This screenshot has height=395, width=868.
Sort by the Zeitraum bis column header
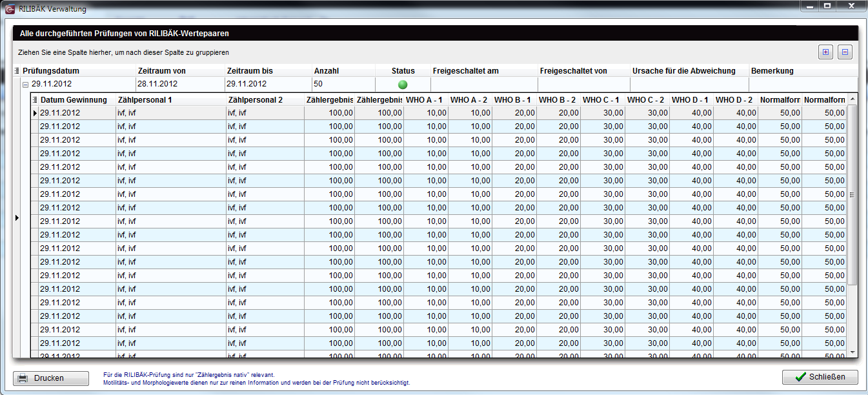pyautogui.click(x=268, y=70)
